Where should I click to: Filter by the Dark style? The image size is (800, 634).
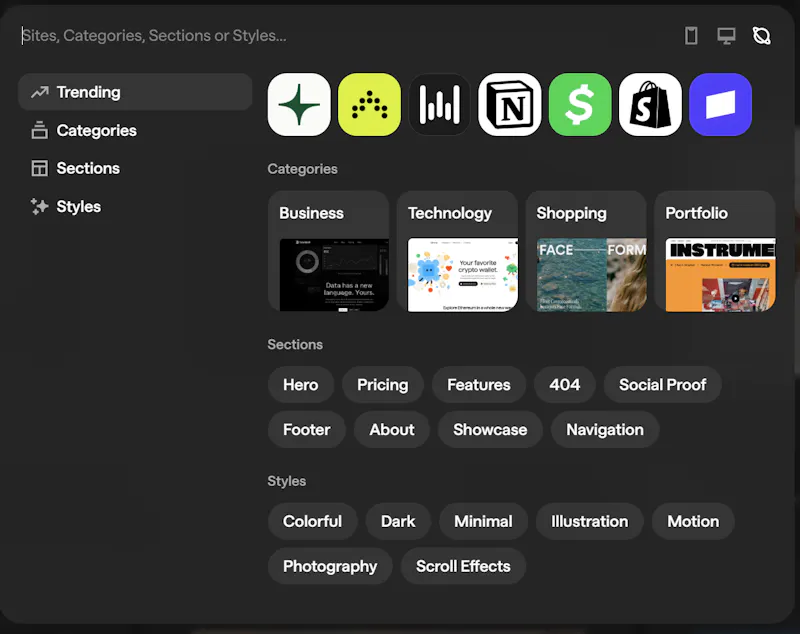398,521
